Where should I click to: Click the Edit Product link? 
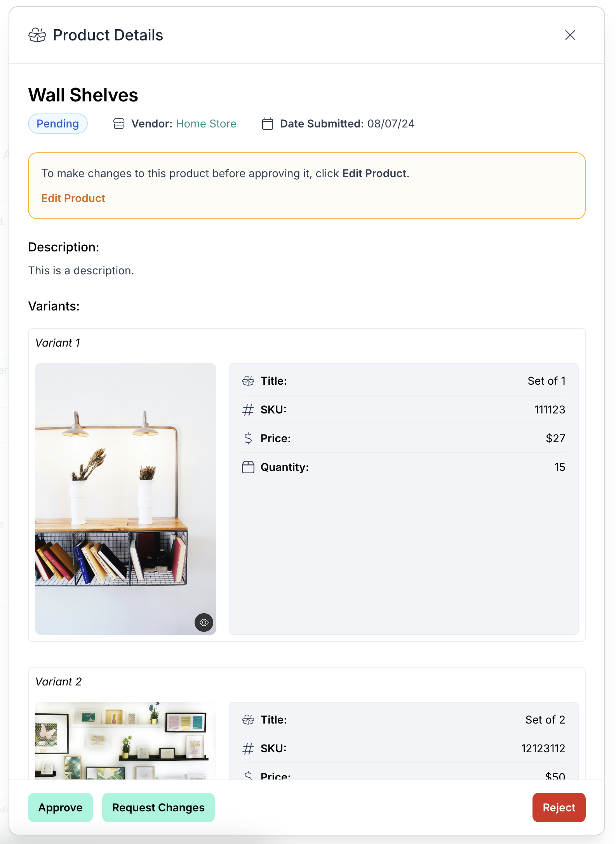click(x=73, y=198)
